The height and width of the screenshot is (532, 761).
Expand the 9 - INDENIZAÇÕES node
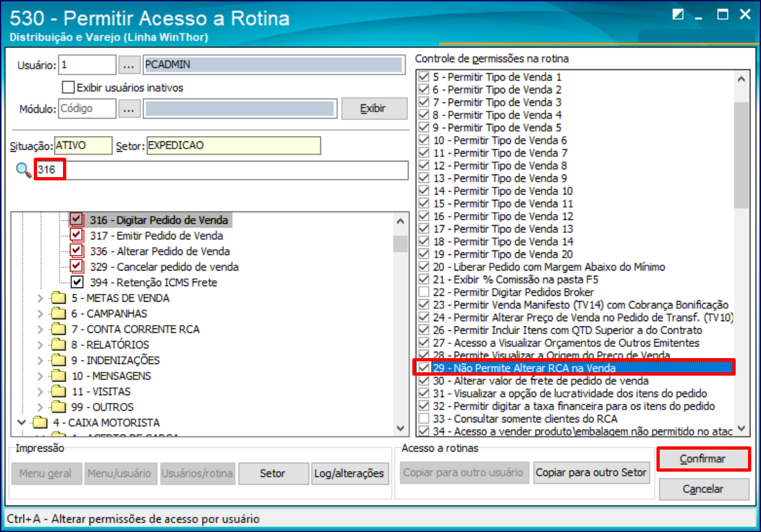[40, 360]
